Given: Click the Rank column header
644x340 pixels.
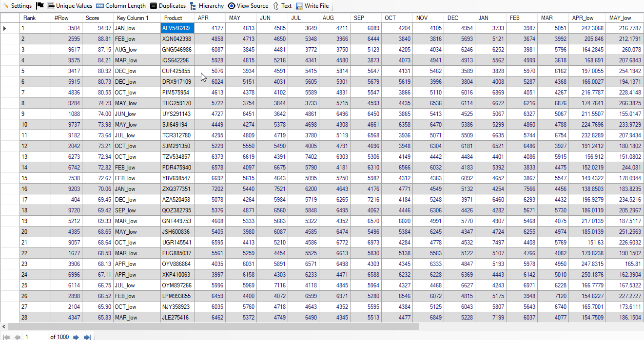Looking at the screenshot, I should click(30, 18).
